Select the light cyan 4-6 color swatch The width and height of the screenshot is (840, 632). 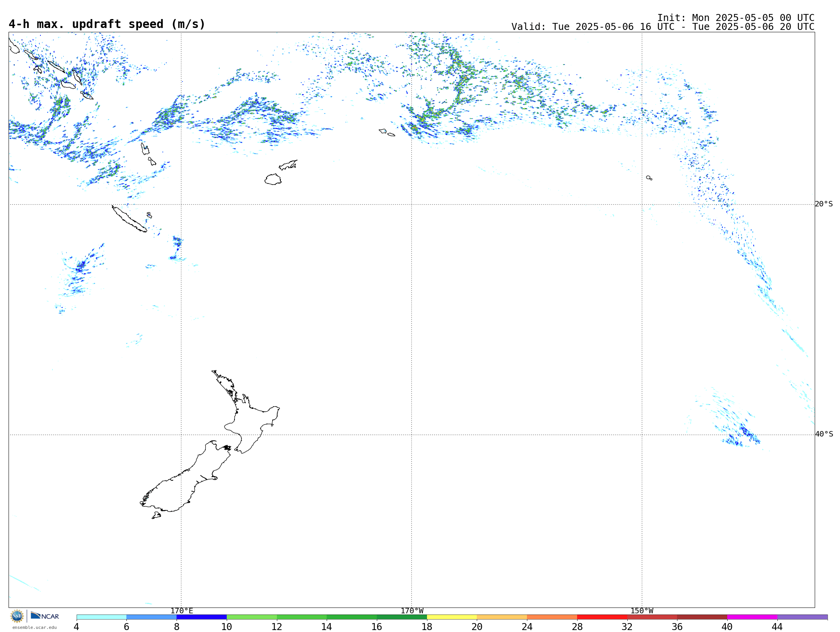tap(101, 617)
